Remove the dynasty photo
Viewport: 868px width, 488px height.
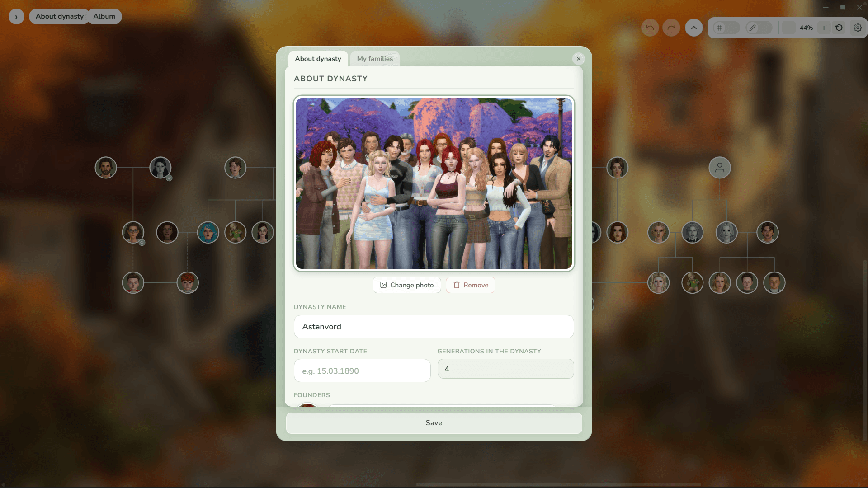point(471,285)
